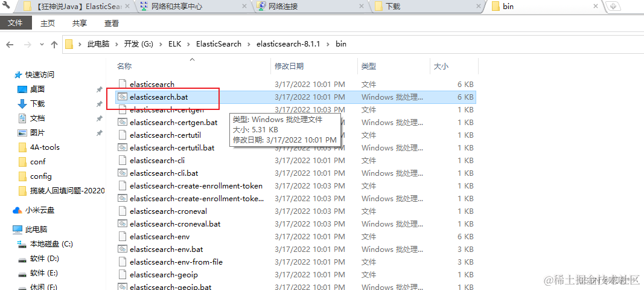Close the 下载 tab

479,6
